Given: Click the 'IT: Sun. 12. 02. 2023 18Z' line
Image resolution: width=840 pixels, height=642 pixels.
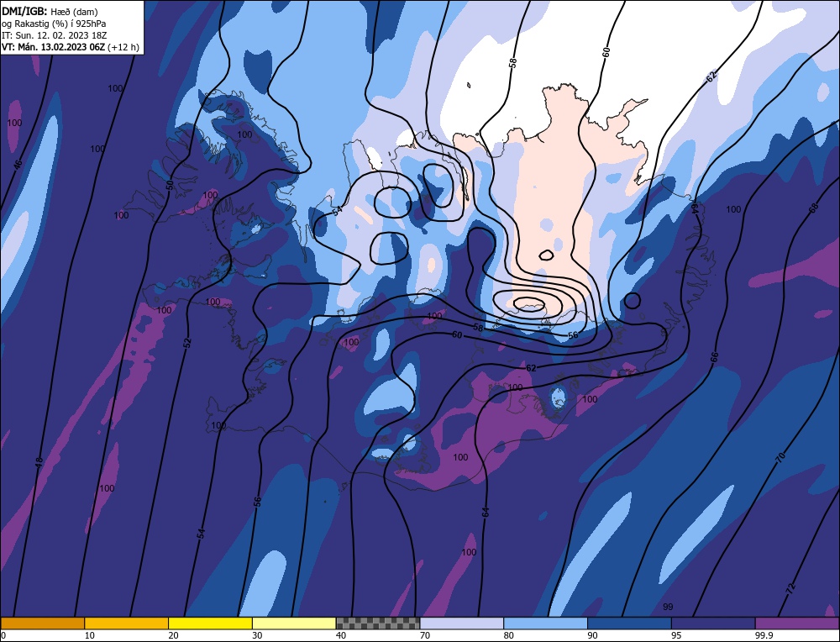Looking at the screenshot, I should 54,35.
